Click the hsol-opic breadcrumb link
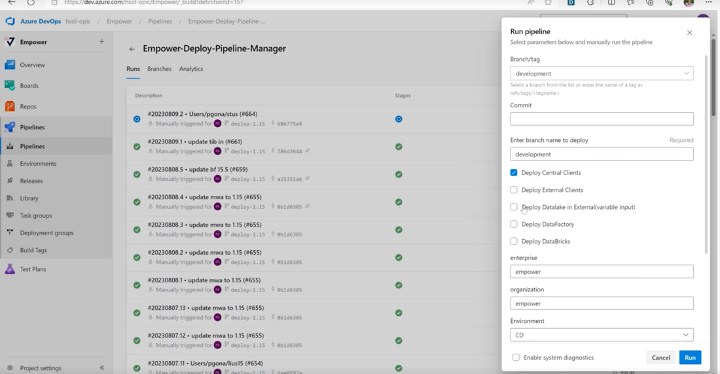This screenshot has height=374, width=720. pyautogui.click(x=78, y=22)
